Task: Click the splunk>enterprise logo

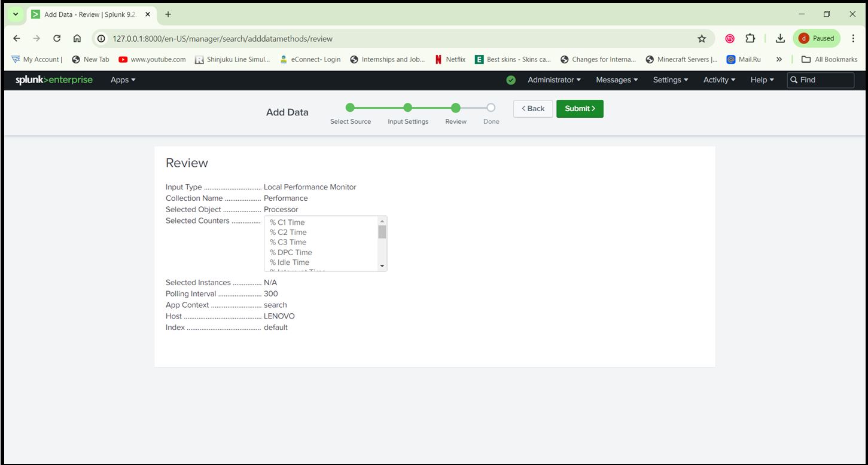Action: [54, 79]
